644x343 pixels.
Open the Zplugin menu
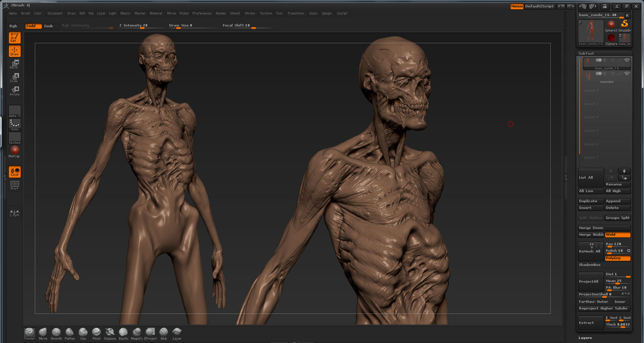[326, 13]
